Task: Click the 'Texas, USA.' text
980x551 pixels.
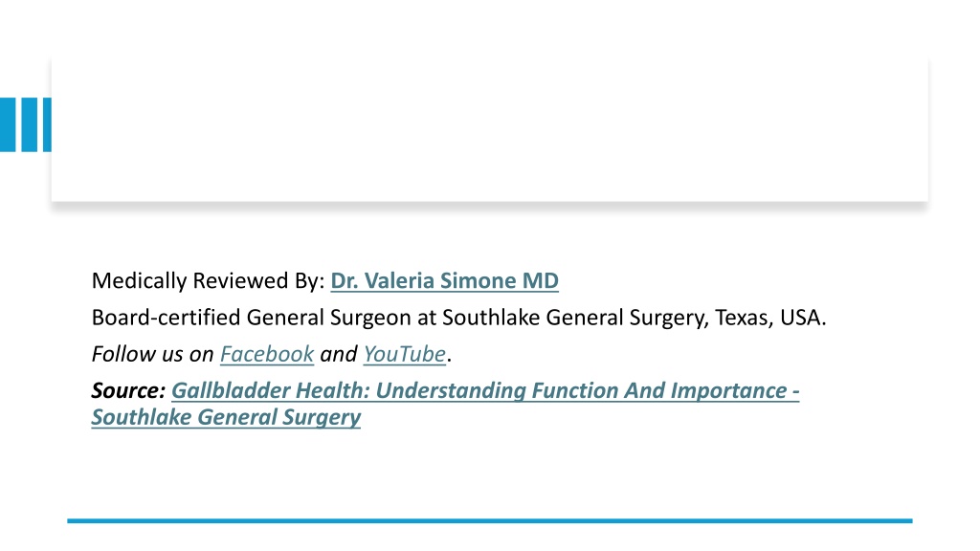Action: tap(770, 318)
